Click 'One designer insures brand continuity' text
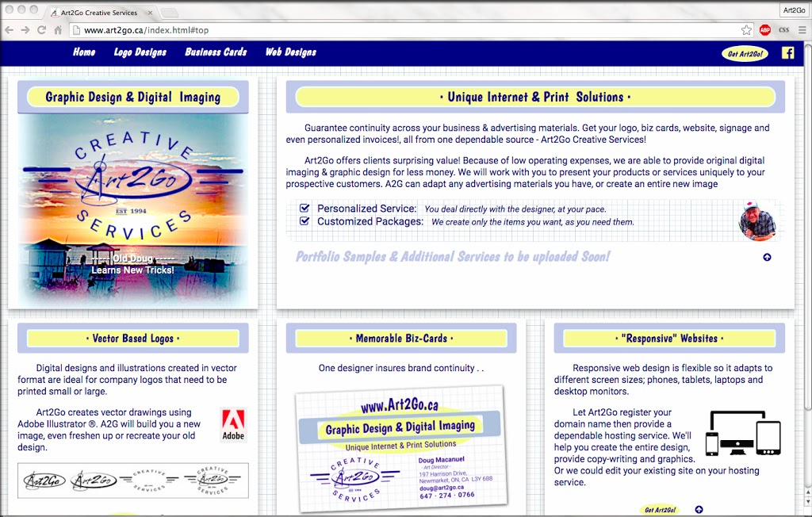The image size is (812, 517). tap(401, 369)
